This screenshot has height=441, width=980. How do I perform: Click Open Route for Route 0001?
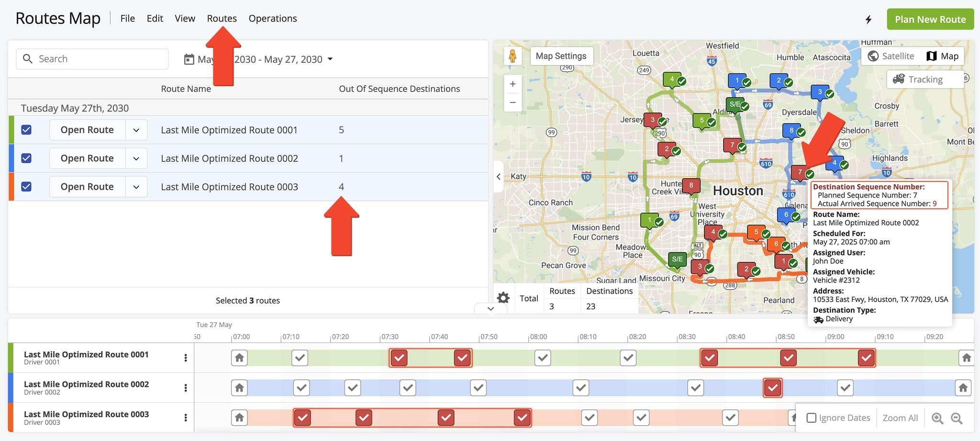[87, 130]
